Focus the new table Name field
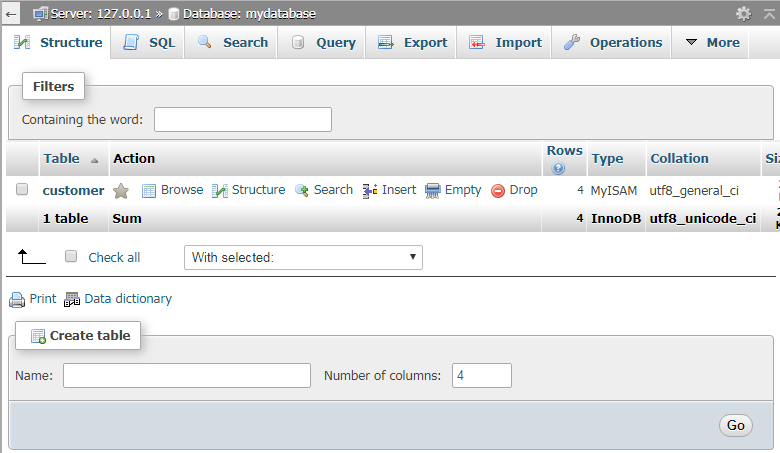This screenshot has height=453, width=780. (x=187, y=375)
